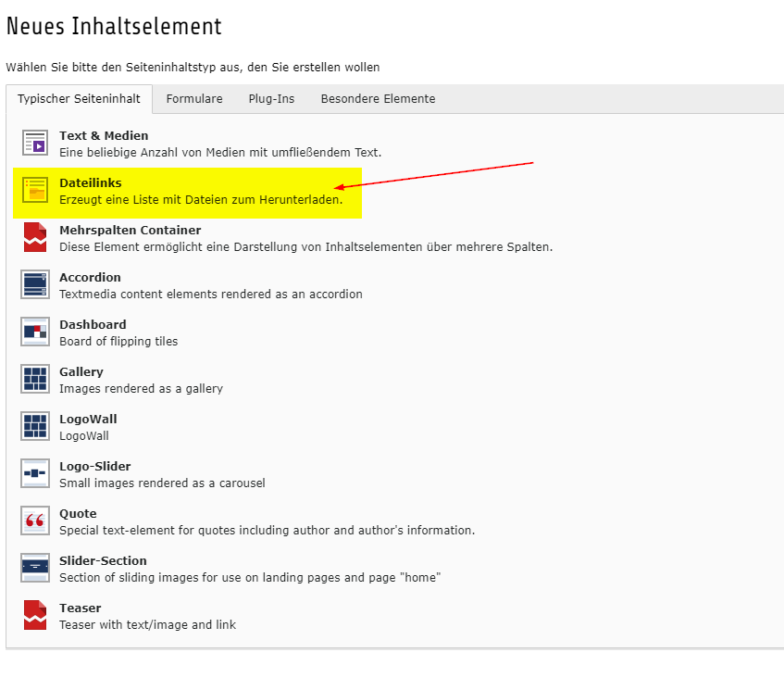Select the Typischer Seiteninhalt tab
784x690 pixels.
pos(79,99)
